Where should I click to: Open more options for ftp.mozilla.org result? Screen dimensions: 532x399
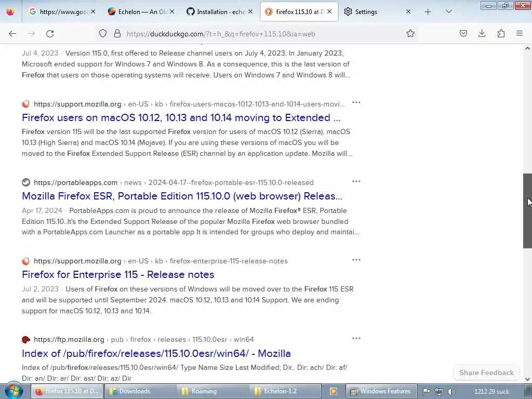[356, 338]
